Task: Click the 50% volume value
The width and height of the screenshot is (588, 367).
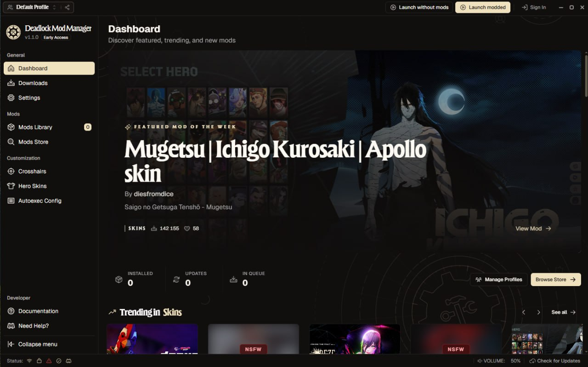Action: [515, 361]
